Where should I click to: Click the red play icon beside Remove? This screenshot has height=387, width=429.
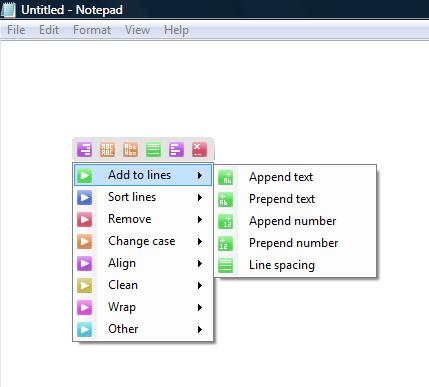click(x=84, y=219)
